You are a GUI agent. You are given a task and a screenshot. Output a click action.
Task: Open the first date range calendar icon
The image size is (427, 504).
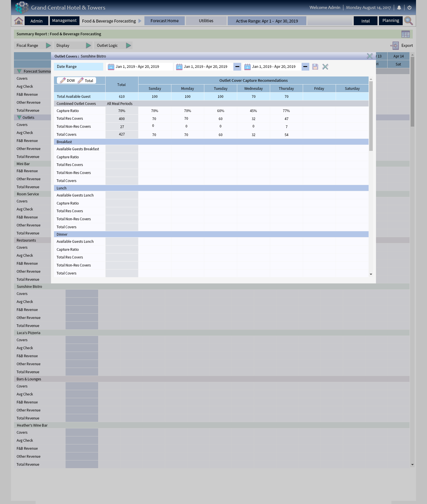click(x=111, y=67)
